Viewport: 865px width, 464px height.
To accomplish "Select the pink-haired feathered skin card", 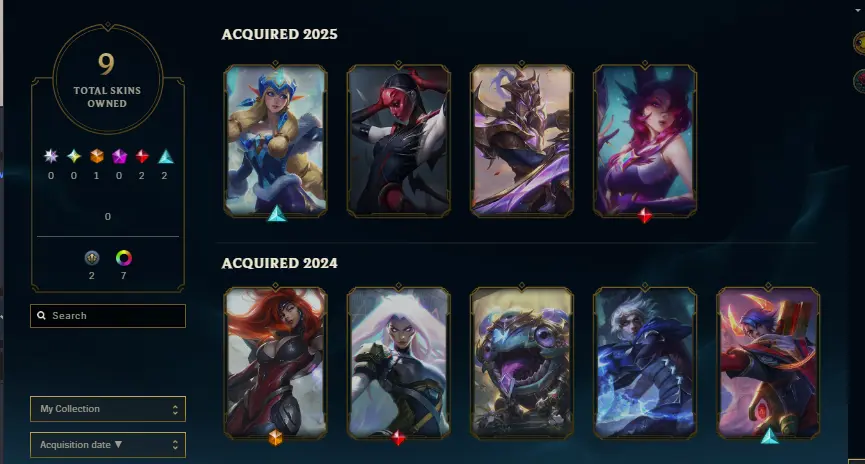I will coord(645,140).
